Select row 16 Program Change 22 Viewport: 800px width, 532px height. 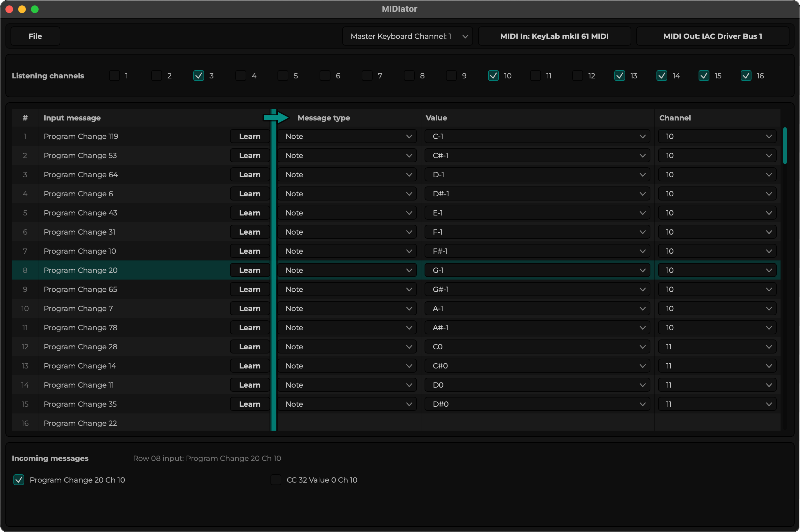396,422
